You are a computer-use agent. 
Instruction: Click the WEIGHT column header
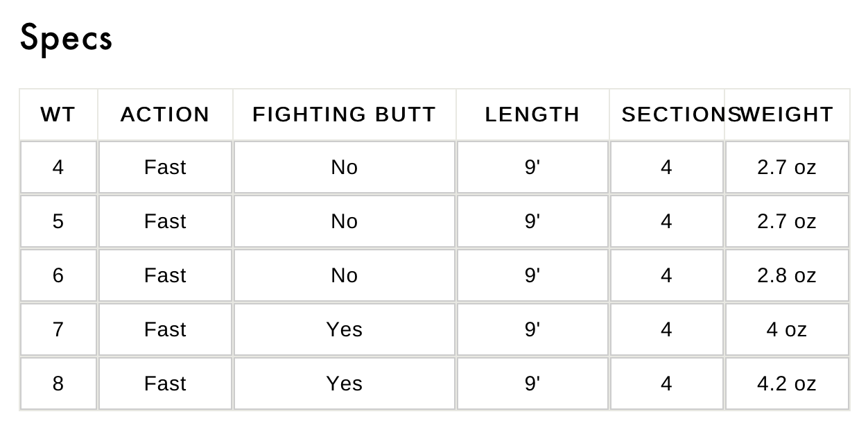787,114
